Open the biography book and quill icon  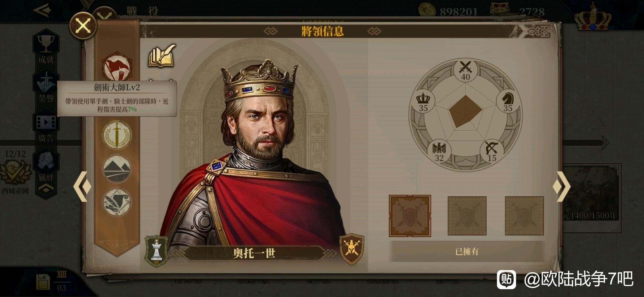(162, 56)
